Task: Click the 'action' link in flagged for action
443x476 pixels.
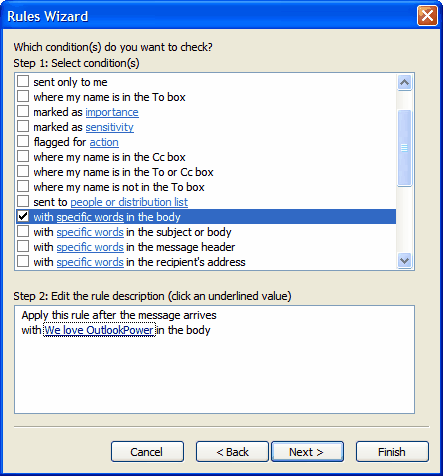Action: [x=104, y=142]
